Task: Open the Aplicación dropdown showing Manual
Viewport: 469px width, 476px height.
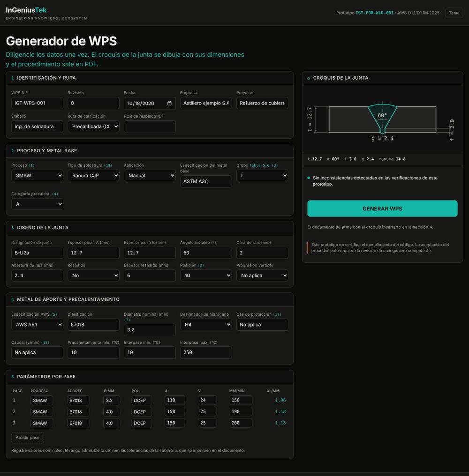Action: click(x=150, y=176)
